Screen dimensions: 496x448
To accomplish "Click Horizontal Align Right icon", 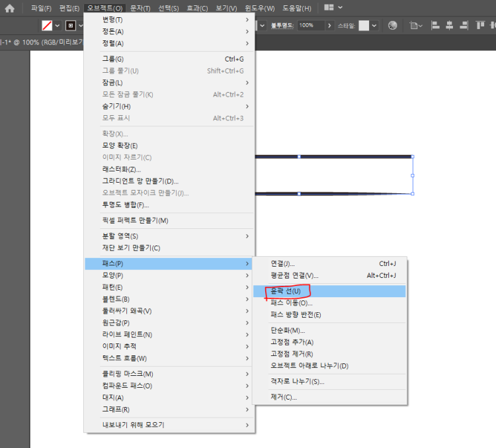I will point(464,25).
